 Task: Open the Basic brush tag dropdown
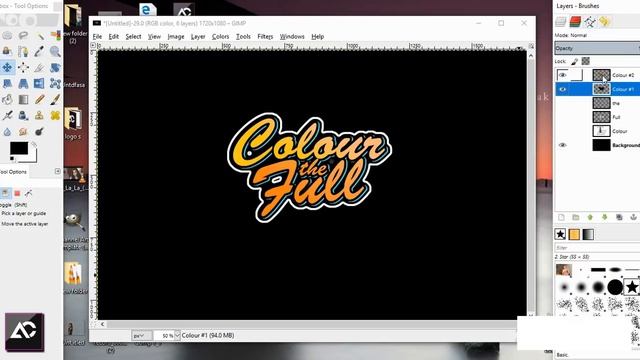click(597, 355)
